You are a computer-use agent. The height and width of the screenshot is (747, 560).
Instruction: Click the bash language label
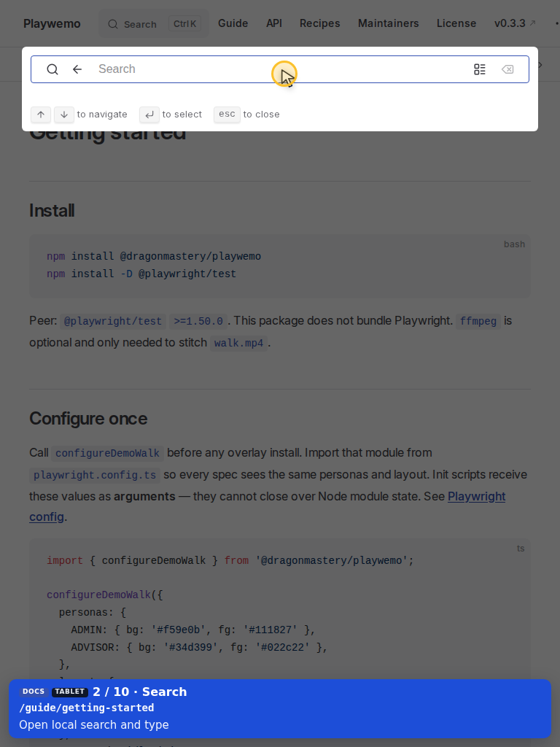(514, 244)
